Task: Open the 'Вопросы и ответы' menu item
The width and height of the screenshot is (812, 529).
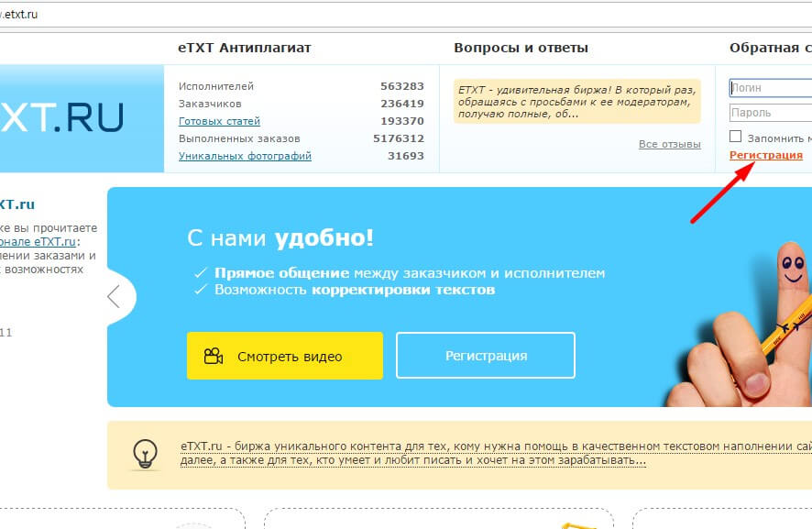Action: (x=521, y=48)
